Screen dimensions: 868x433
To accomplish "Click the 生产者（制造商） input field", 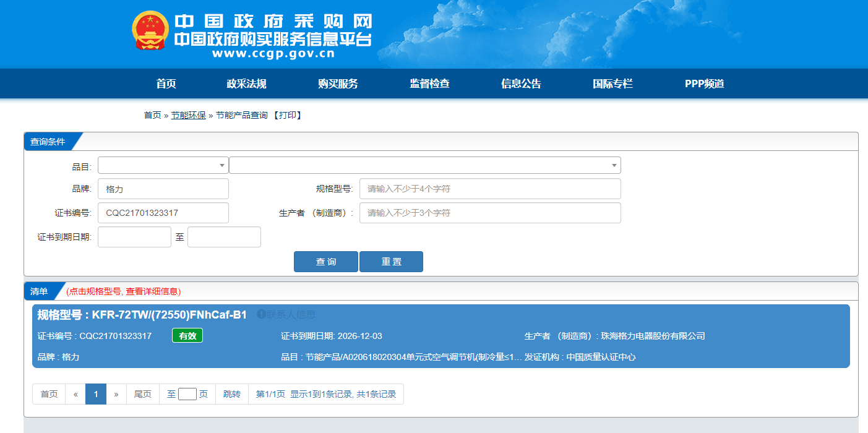I will pos(490,213).
